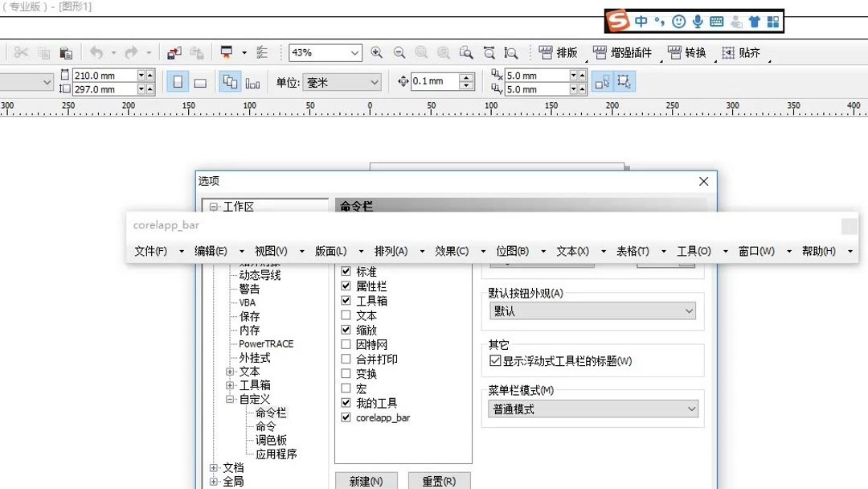Screen dimensions: 868x489
Task: Click the Undo arrow icon
Action: click(96, 52)
